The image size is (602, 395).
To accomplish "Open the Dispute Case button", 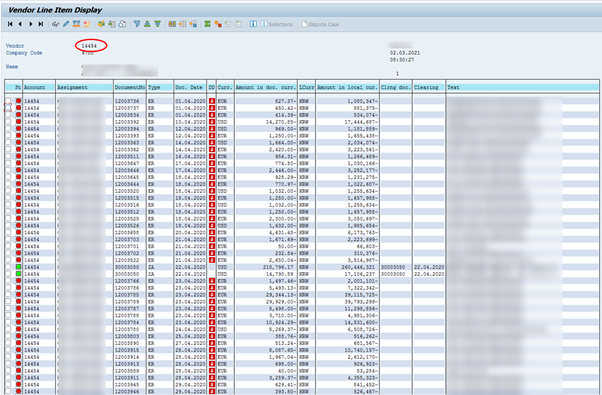I will 320,24.
